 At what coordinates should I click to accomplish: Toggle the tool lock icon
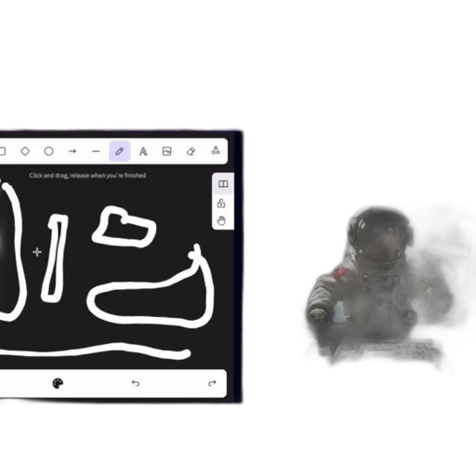[x=221, y=204]
